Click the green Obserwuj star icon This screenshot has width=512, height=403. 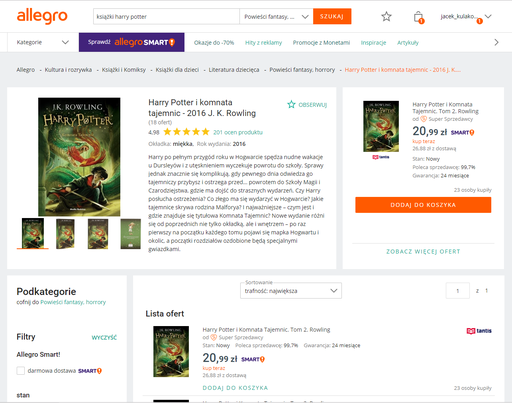point(291,104)
